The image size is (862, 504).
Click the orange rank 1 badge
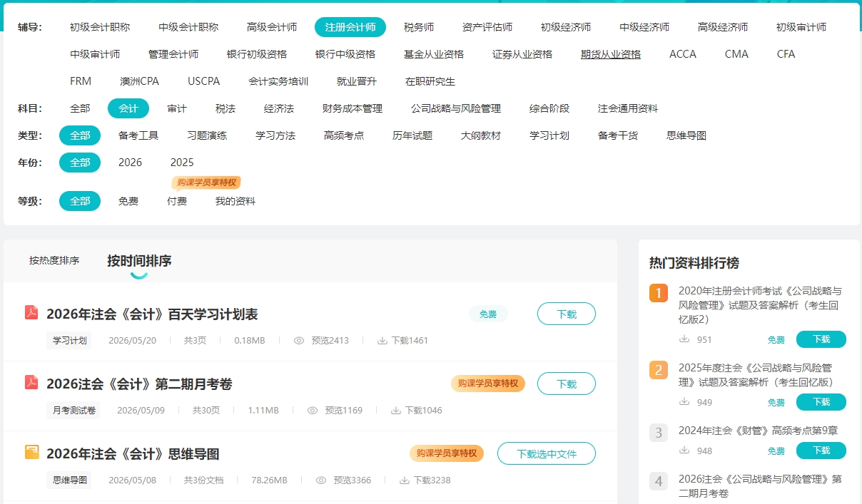coord(659,293)
